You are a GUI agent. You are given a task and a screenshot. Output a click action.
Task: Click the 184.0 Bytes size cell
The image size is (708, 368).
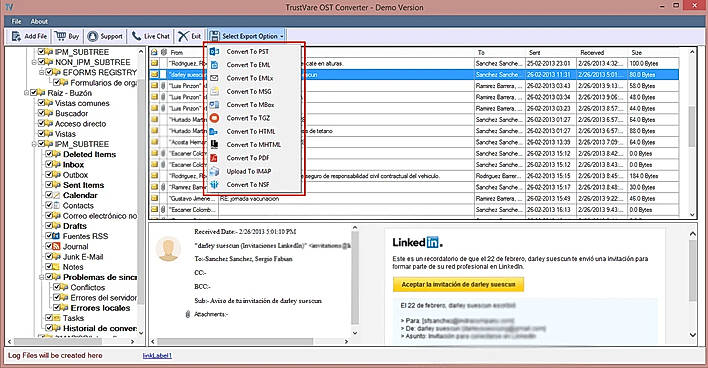[x=653, y=176]
